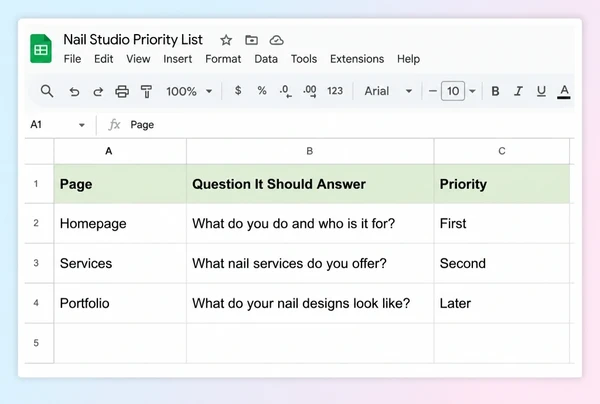Image resolution: width=600 pixels, height=404 pixels.
Task: Click the redo arrow icon
Action: point(98,91)
